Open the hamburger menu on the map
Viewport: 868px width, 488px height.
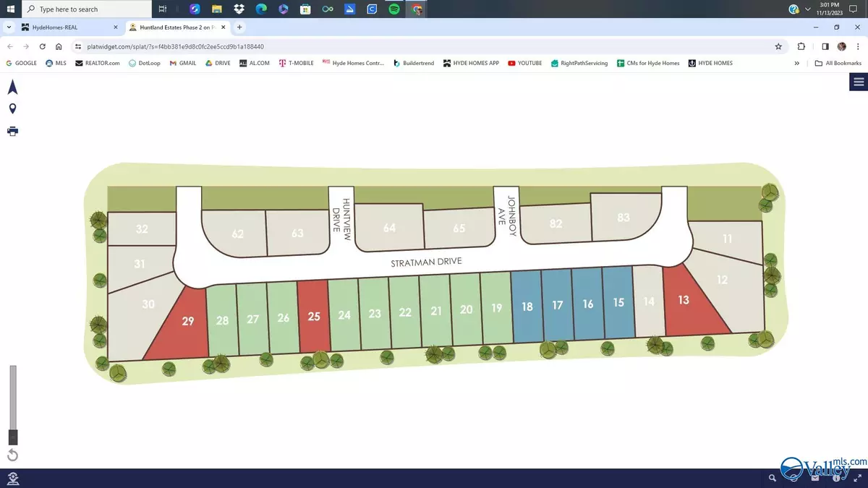point(859,82)
